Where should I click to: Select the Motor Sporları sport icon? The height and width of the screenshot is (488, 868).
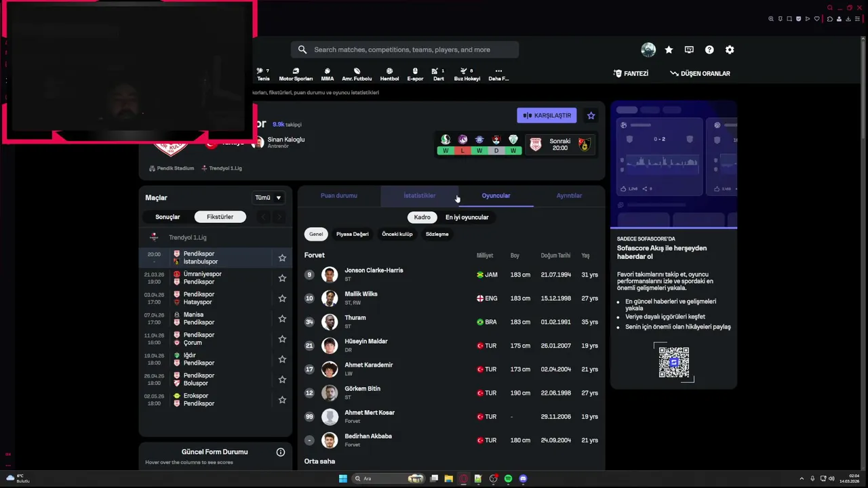click(x=296, y=74)
